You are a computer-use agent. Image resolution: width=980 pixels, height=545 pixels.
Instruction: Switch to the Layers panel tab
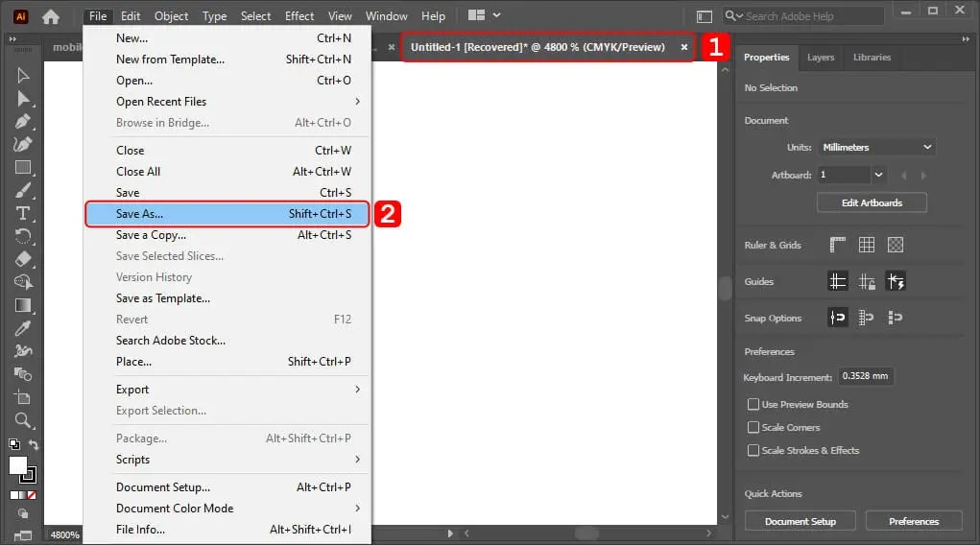(820, 58)
